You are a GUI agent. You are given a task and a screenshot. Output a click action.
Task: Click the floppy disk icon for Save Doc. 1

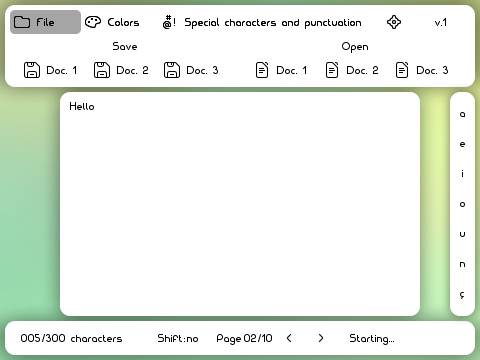pyautogui.click(x=32, y=70)
